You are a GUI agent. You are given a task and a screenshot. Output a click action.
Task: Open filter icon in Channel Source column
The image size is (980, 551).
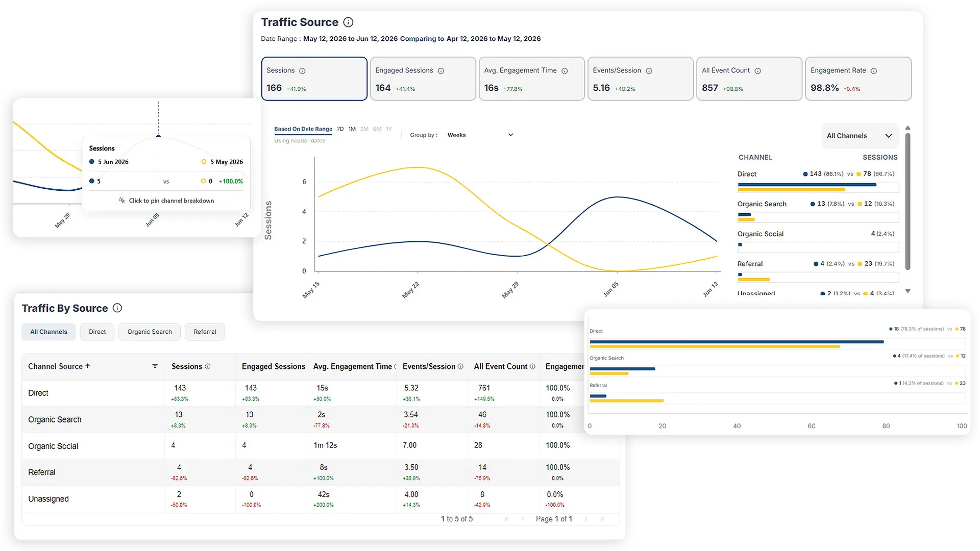pos(155,366)
